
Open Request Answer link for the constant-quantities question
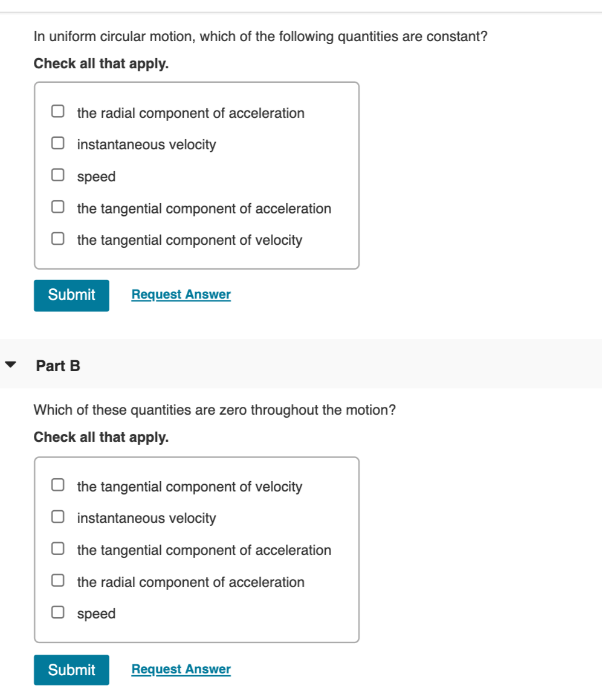pyautogui.click(x=181, y=295)
